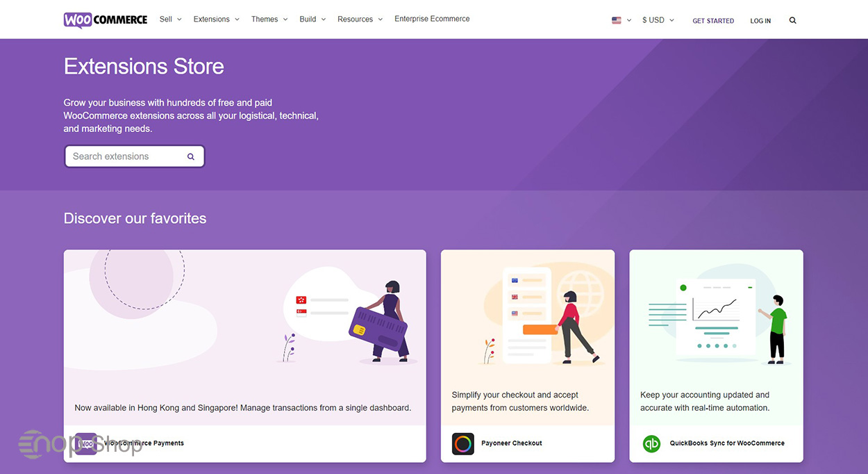Screen dimensions: 868x474
Task: Open the $ USD currency dropdown
Action: point(658,20)
